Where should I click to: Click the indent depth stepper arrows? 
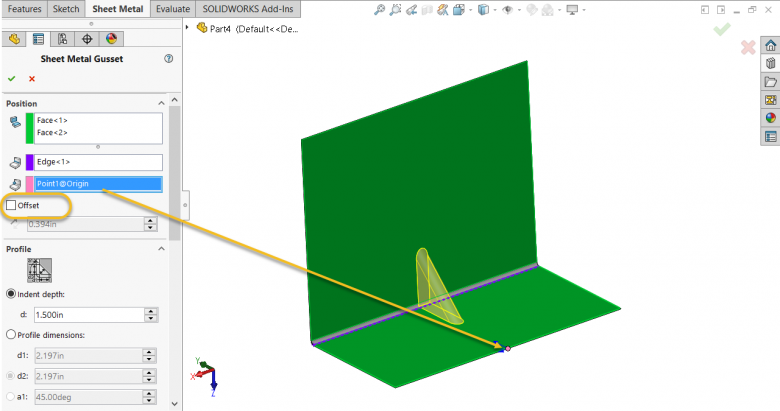(150, 315)
